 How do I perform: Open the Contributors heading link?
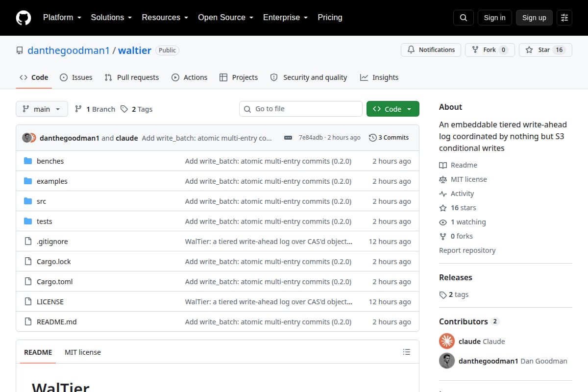[x=468, y=321]
